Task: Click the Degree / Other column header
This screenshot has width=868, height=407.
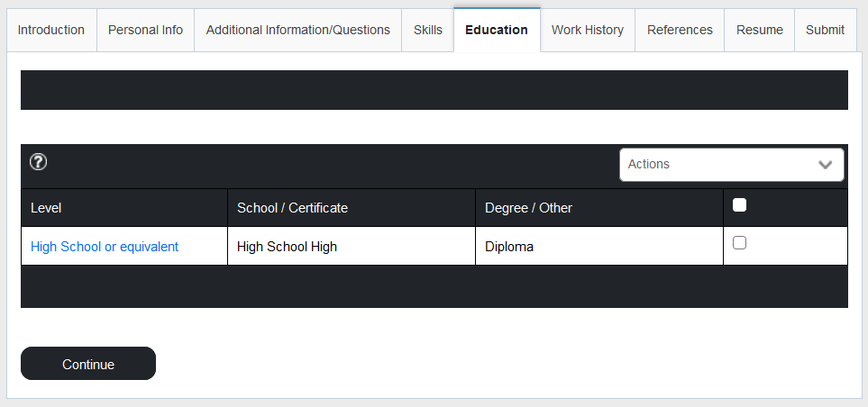Action: point(599,208)
